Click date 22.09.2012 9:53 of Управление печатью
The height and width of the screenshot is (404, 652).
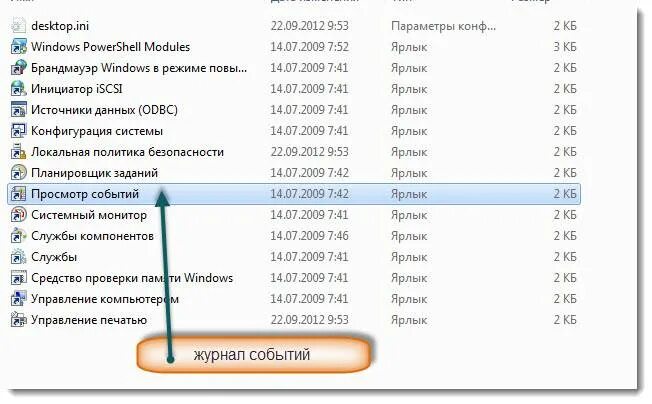[x=309, y=320]
